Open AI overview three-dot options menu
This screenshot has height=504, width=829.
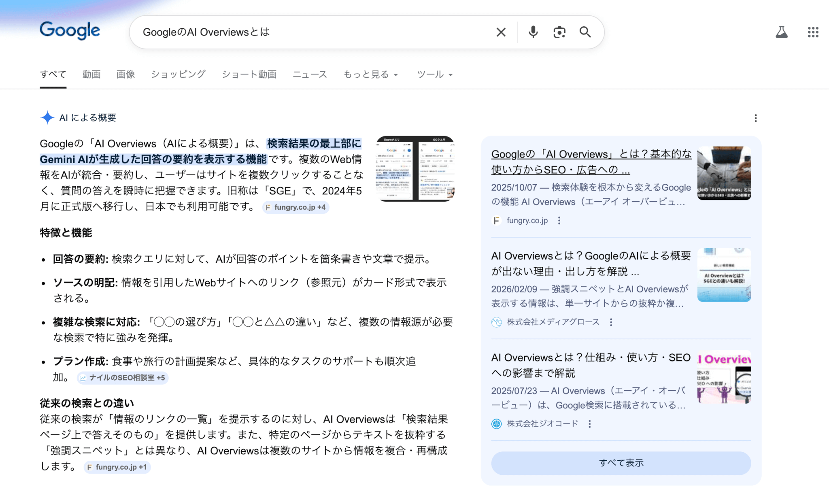coord(755,118)
